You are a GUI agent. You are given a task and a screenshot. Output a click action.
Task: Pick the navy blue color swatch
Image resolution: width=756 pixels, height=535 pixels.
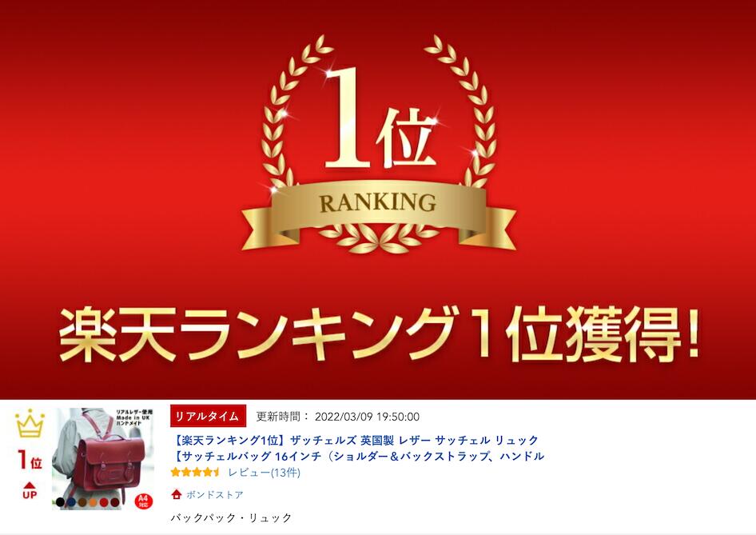pos(71,502)
